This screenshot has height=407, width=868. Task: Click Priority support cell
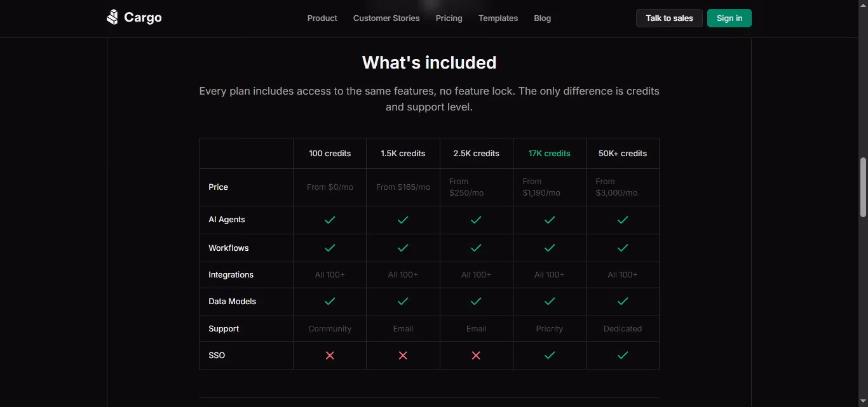550,329
